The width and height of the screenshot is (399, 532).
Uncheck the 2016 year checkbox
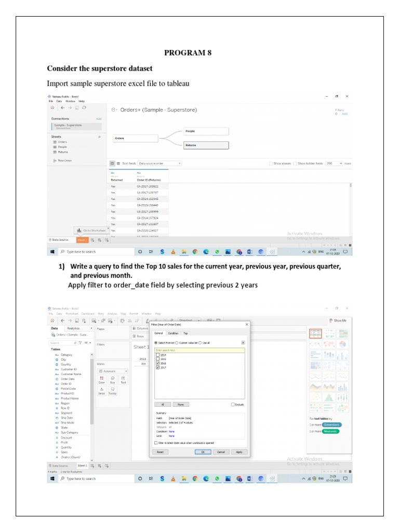click(x=158, y=363)
